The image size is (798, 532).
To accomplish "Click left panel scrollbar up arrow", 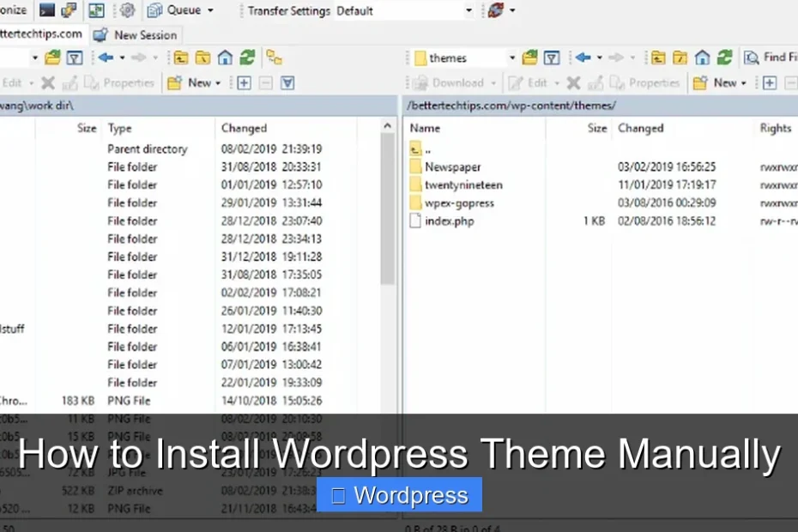I will (387, 126).
